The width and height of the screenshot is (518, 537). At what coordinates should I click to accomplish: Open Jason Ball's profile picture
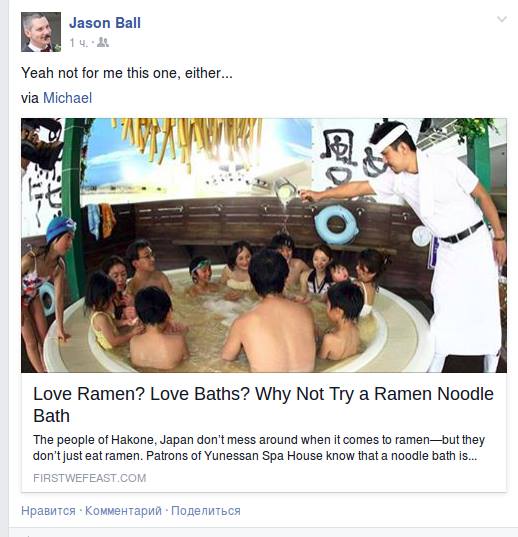(x=41, y=32)
